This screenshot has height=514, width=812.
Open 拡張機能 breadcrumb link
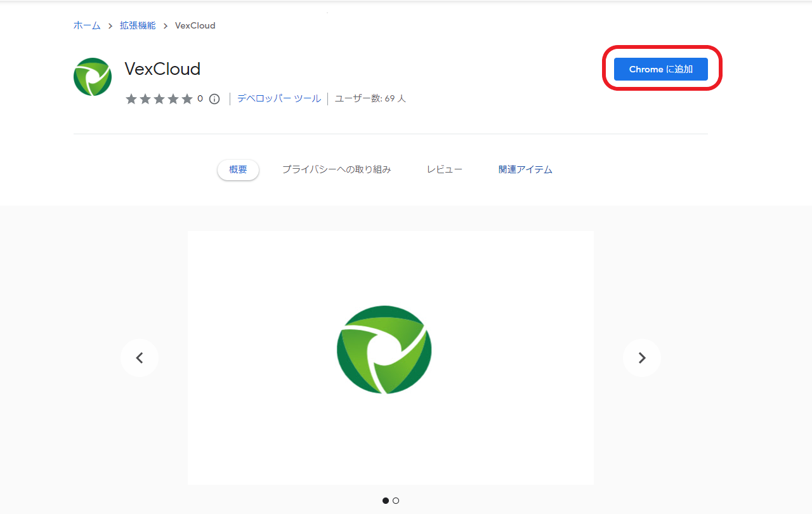click(x=138, y=26)
